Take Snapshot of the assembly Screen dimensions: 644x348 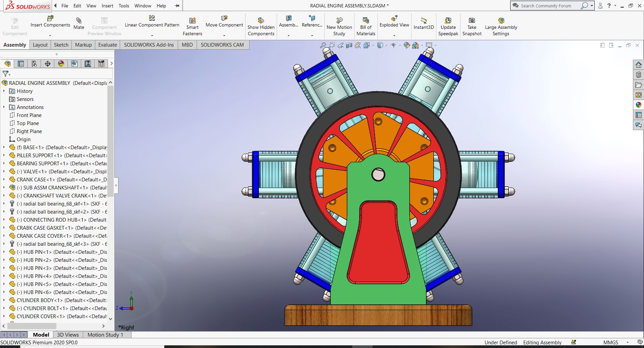click(472, 26)
